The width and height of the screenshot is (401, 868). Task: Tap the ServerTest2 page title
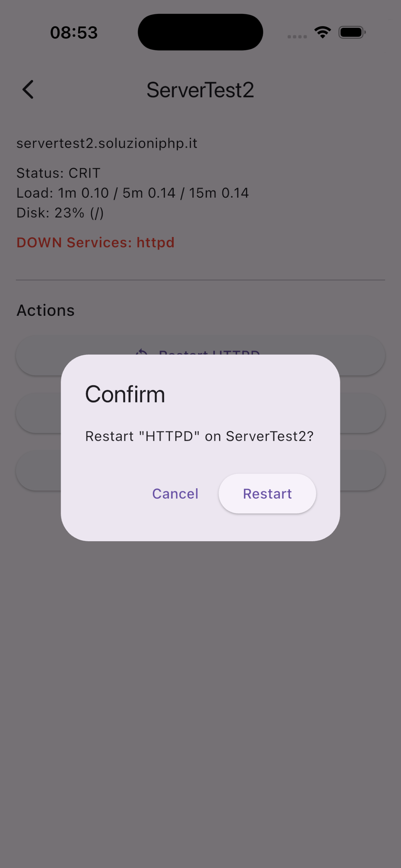click(x=200, y=90)
